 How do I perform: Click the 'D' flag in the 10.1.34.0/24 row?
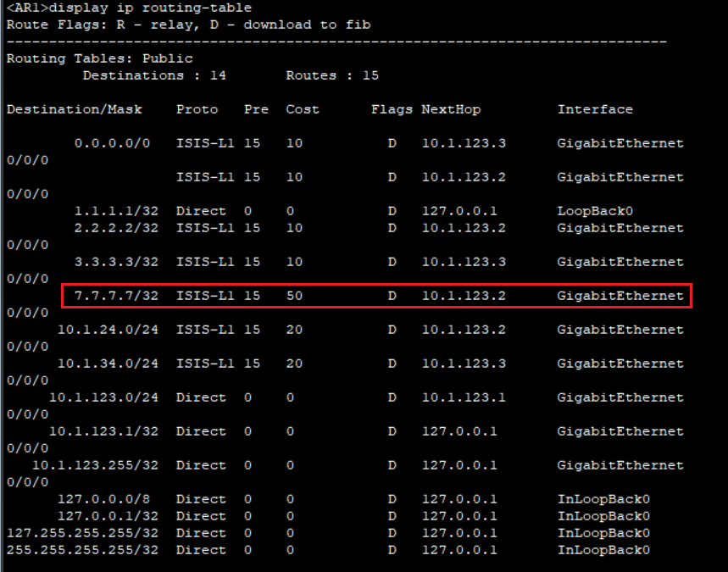392,364
